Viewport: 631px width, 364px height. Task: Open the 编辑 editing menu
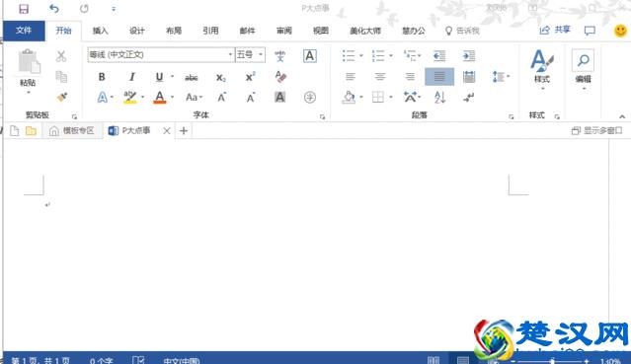click(584, 69)
